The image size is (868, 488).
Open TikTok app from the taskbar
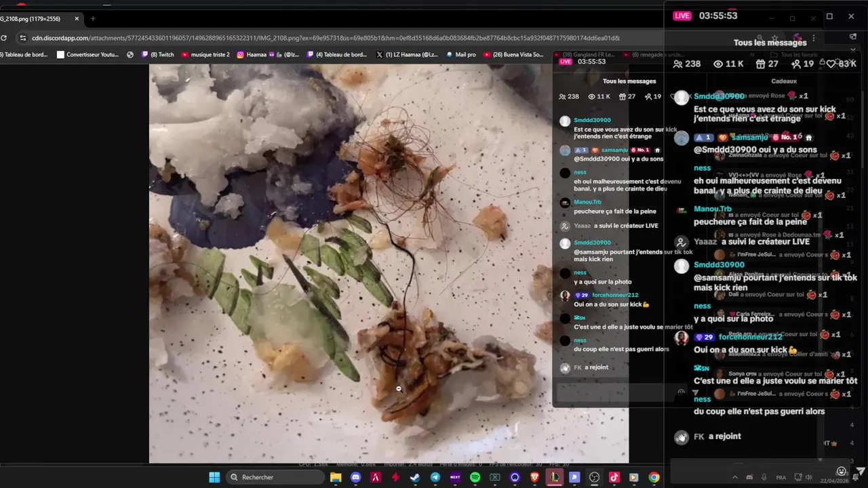click(x=614, y=477)
